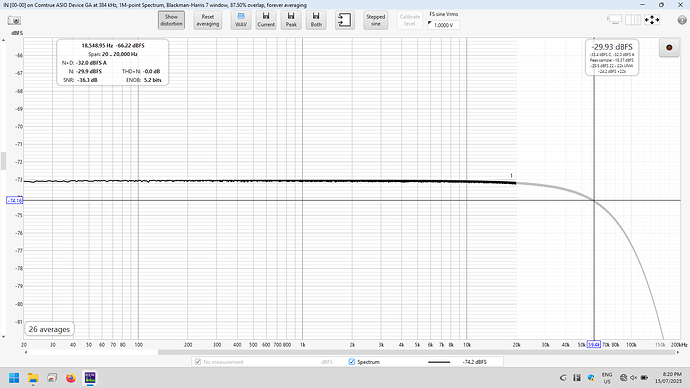Capture a graph image with the camera icon

pyautogui.click(x=14, y=20)
